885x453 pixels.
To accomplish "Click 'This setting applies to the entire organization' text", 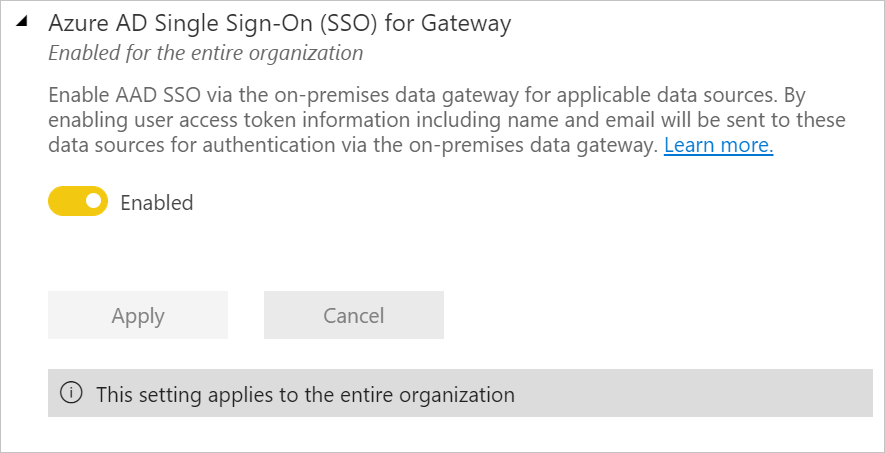I will [305, 394].
